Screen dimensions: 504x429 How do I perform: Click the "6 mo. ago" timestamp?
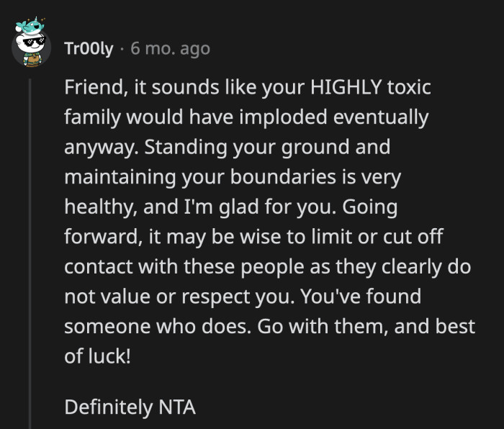tap(170, 49)
